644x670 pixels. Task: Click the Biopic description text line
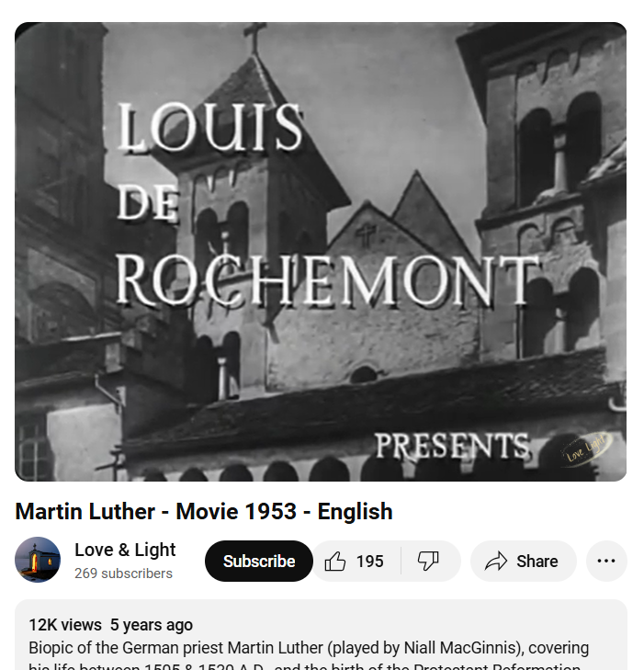tap(309, 648)
